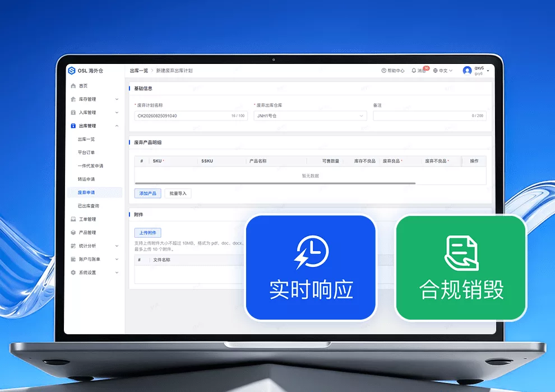Click the 库存管理 sidebar icon
The image size is (555, 392).
tap(73, 99)
